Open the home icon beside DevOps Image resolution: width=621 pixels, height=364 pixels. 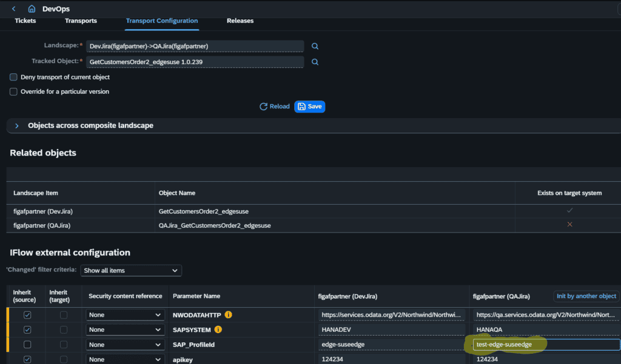(x=32, y=8)
